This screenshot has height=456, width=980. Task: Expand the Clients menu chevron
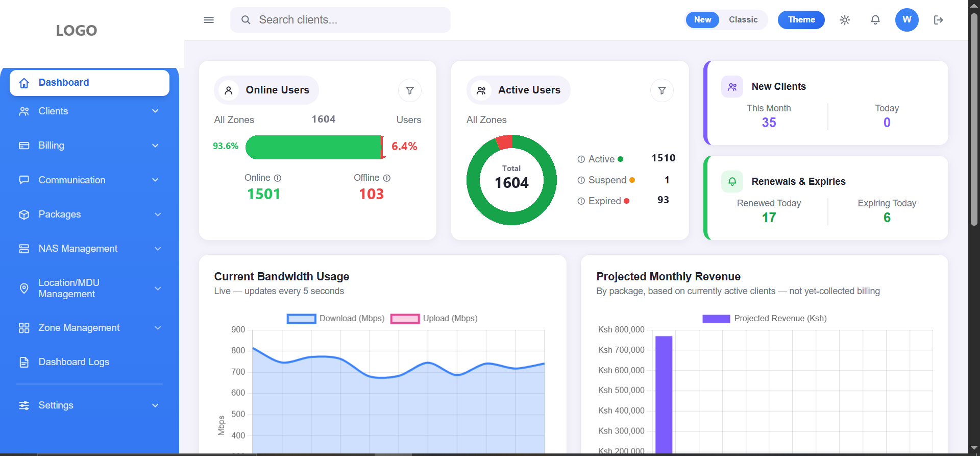[x=155, y=111]
